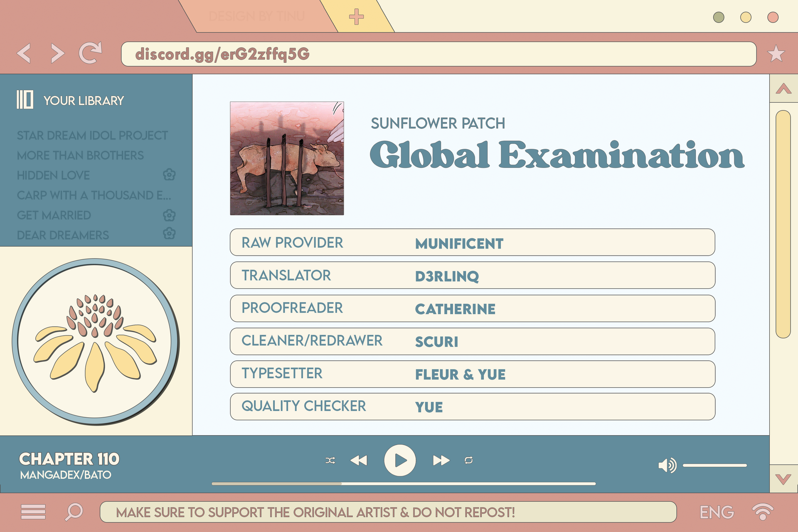This screenshot has height=532, width=798.
Task: Open the hamburger menu icon
Action: [33, 512]
